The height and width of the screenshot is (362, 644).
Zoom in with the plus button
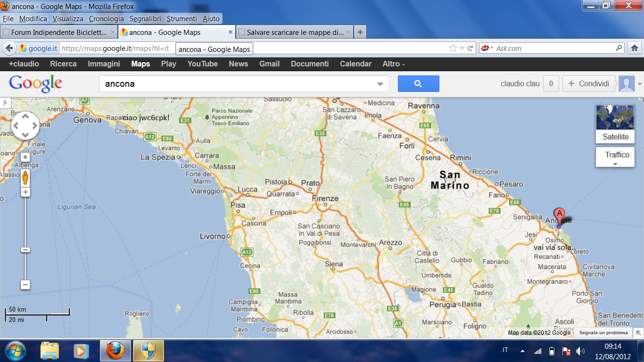[x=25, y=192]
